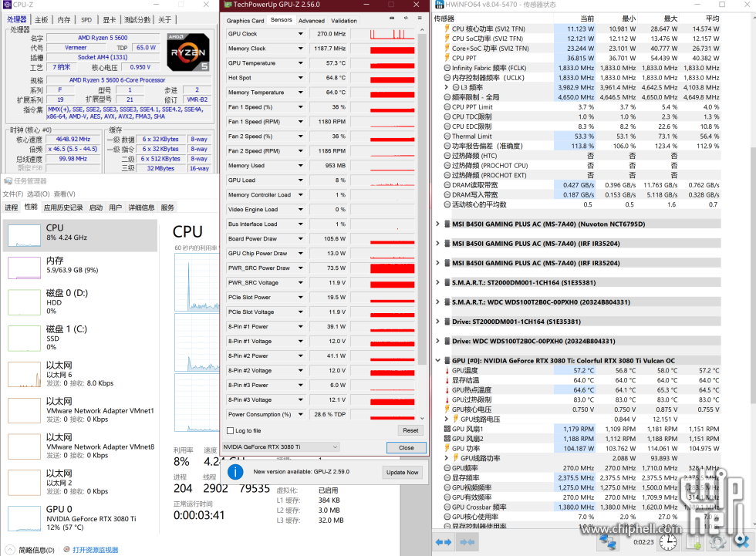Click the chip icon of Nuvoton NCT6795D
Screen dimensions: 756x556
coord(447,224)
